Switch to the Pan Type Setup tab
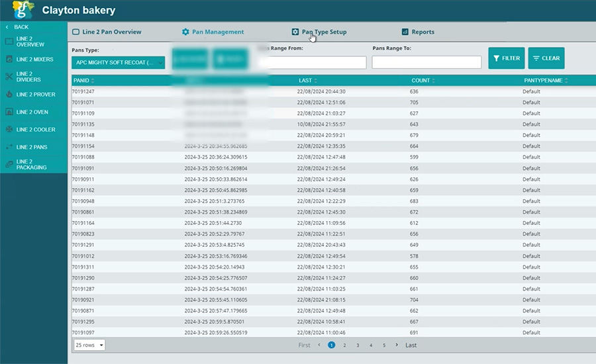This screenshot has width=596, height=364. [323, 32]
